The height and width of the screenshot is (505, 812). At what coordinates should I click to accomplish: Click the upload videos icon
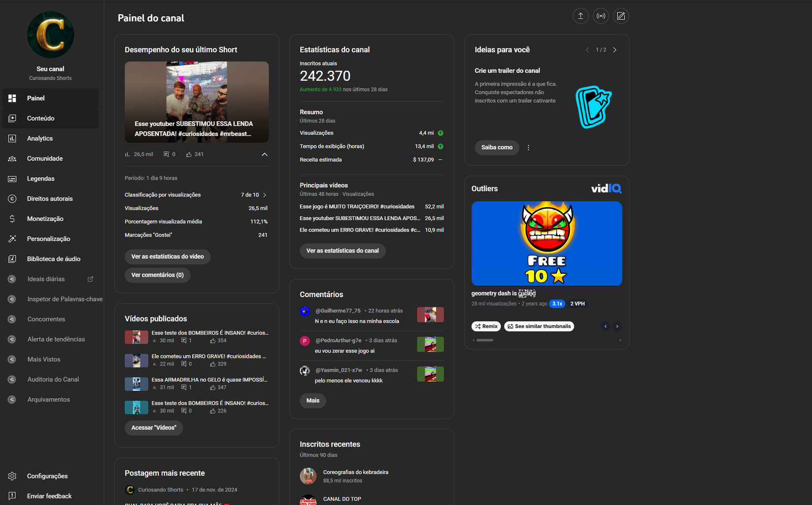[581, 16]
